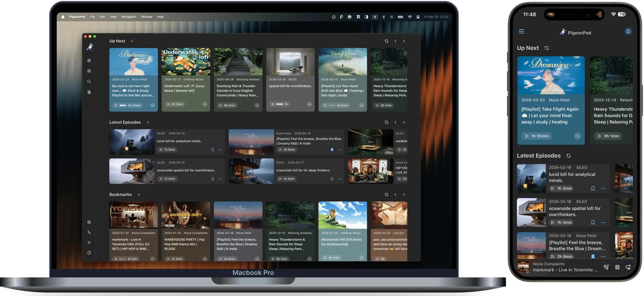Image resolution: width=644 pixels, height=296 pixels.
Task: Pause playback in the phone mini player
Action: (x=617, y=267)
